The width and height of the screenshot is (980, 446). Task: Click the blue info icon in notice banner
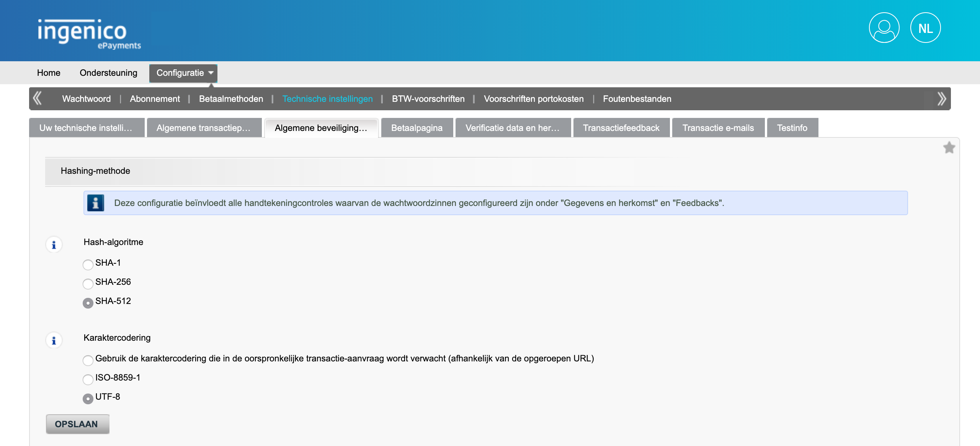tap(96, 203)
